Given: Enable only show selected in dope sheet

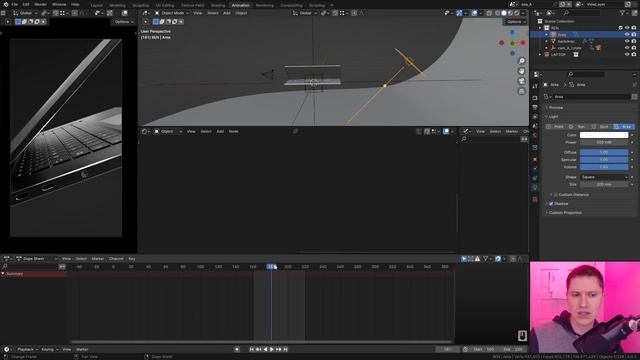Looking at the screenshot, I should click(464, 259).
